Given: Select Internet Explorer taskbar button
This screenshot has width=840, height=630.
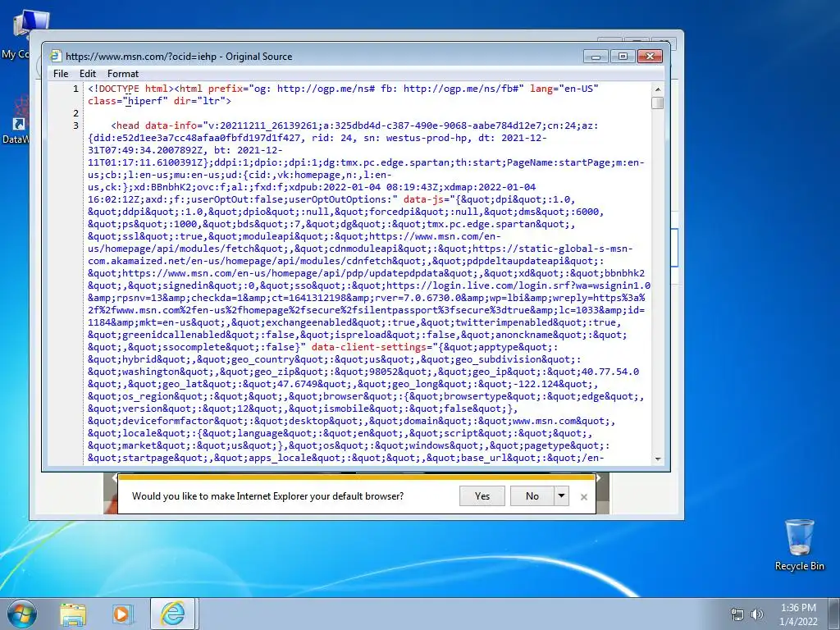Looking at the screenshot, I should click(x=172, y=614).
